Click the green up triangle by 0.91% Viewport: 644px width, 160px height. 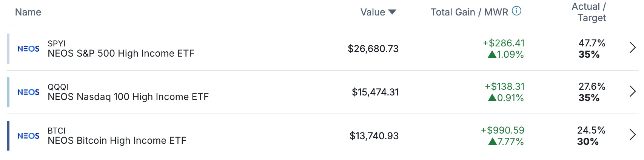pyautogui.click(x=492, y=98)
